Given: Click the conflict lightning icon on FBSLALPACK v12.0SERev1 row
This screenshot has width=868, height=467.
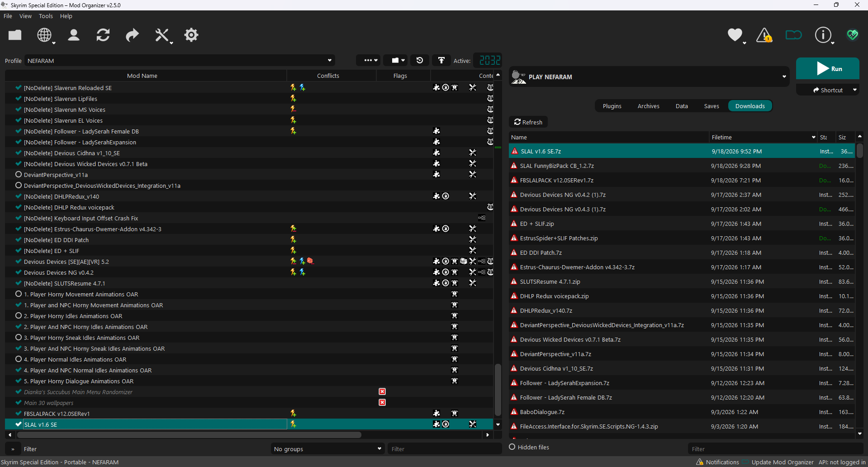Looking at the screenshot, I should 294,414.
